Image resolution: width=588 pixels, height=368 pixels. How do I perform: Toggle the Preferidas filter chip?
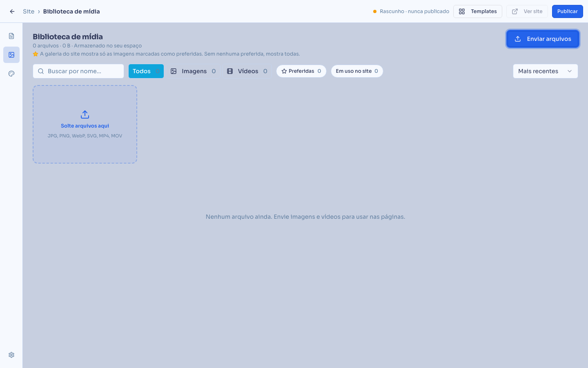tap(301, 71)
